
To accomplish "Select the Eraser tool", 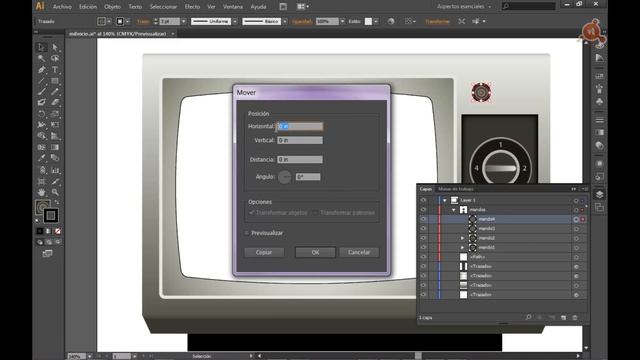I will [x=55, y=102].
